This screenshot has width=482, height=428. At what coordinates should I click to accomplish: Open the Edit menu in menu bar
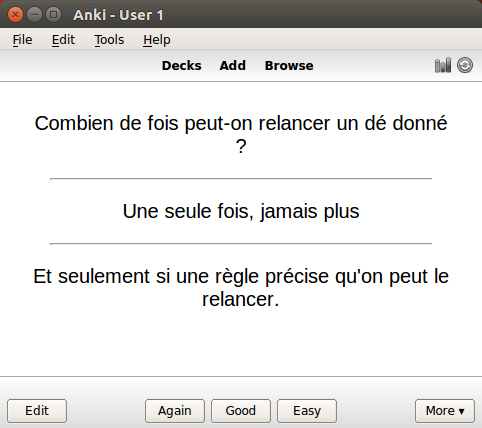(x=63, y=40)
